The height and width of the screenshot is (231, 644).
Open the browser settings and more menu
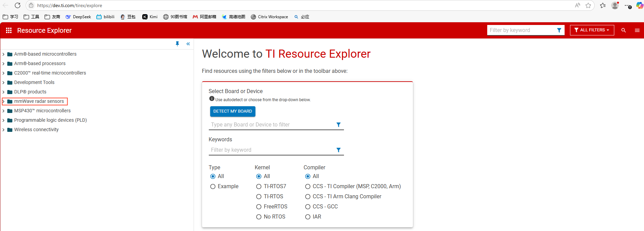point(627,6)
